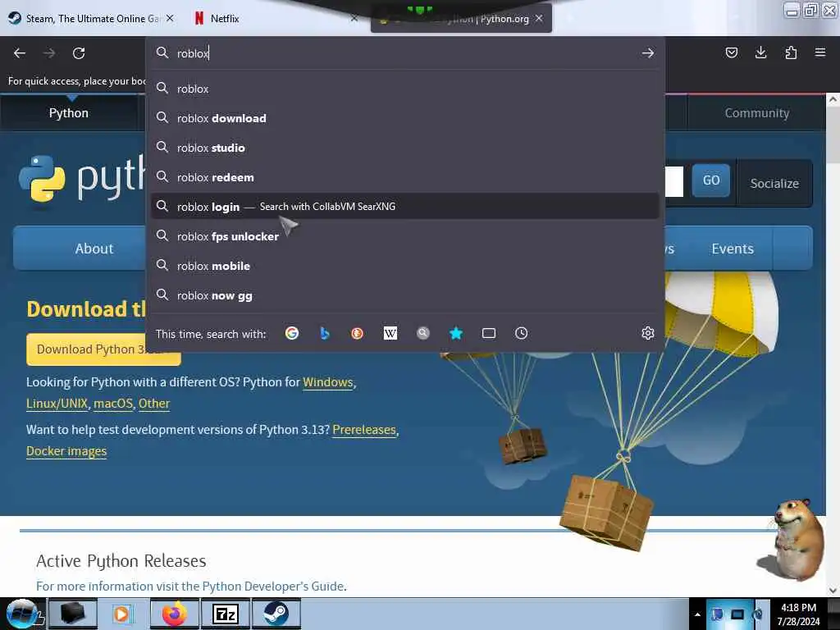Choose the 'roblox studio' suggestion
The width and height of the screenshot is (840, 630).
[x=405, y=148]
